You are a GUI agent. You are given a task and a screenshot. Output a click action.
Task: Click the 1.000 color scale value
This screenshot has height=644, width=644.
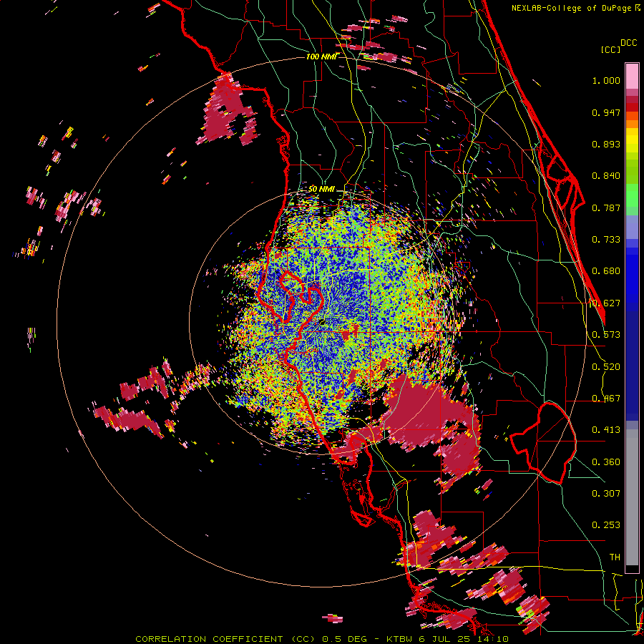(x=606, y=81)
